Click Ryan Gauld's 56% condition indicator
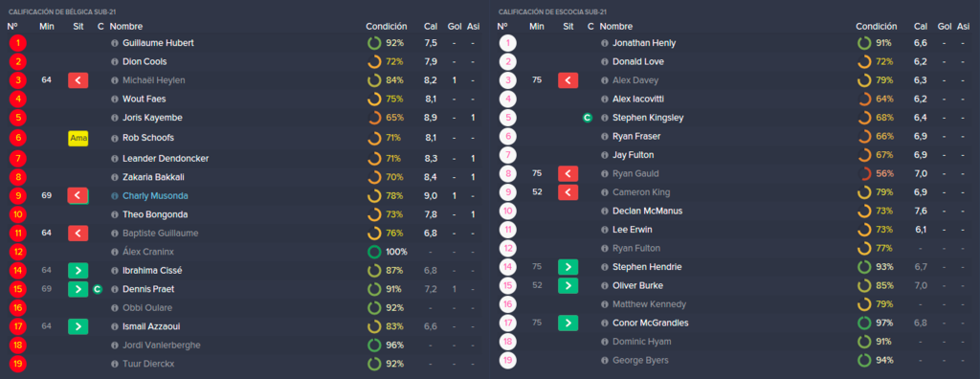This screenshot has width=980, height=379. coord(877,173)
